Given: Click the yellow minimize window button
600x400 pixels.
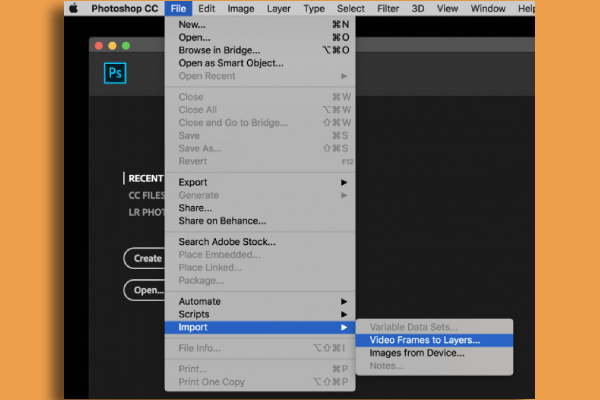Looking at the screenshot, I should [x=112, y=46].
